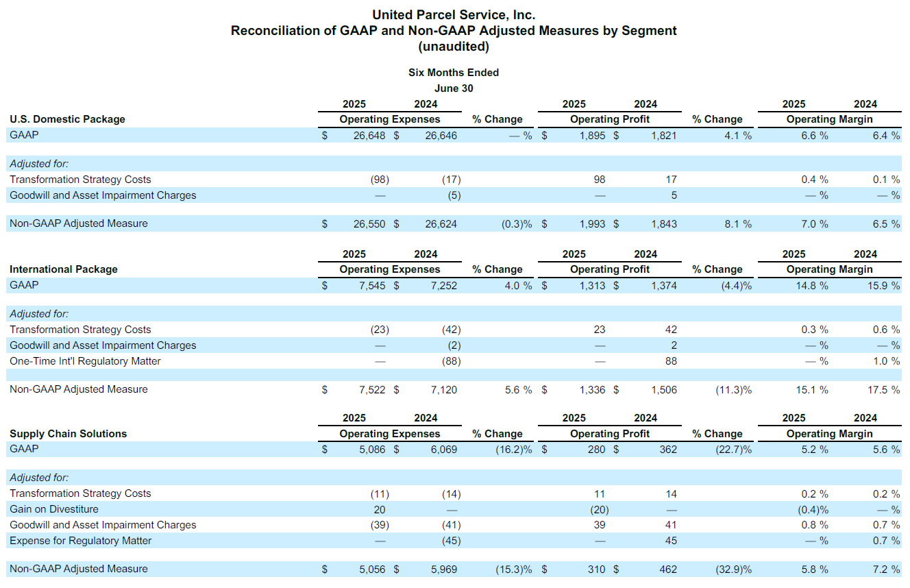Click the 15.1 % adjusted margin value
The width and height of the screenshot is (910, 588).
coord(812,389)
